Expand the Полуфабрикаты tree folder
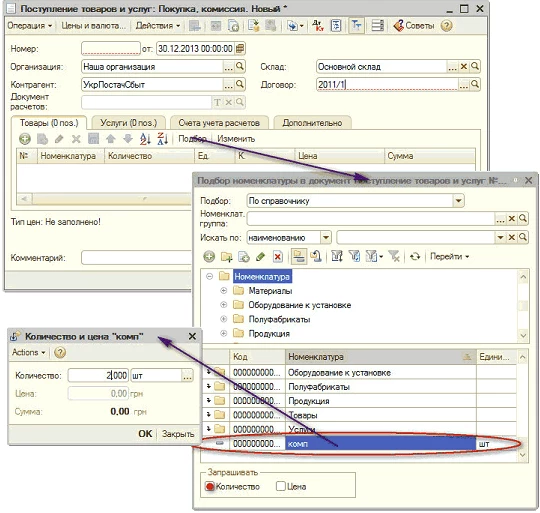This screenshot has height=513, width=540. click(x=224, y=319)
